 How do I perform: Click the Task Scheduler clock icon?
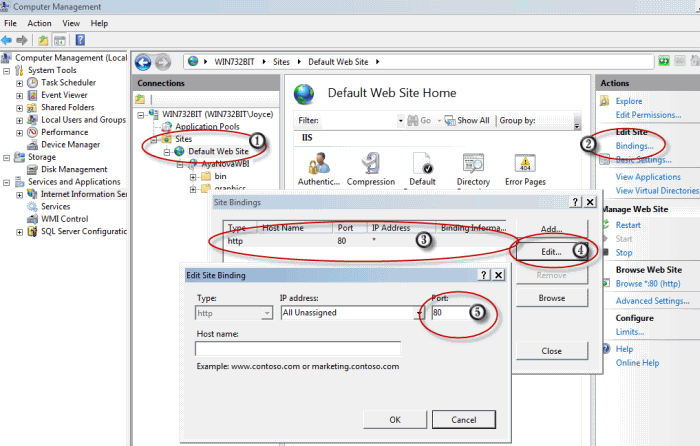(32, 83)
